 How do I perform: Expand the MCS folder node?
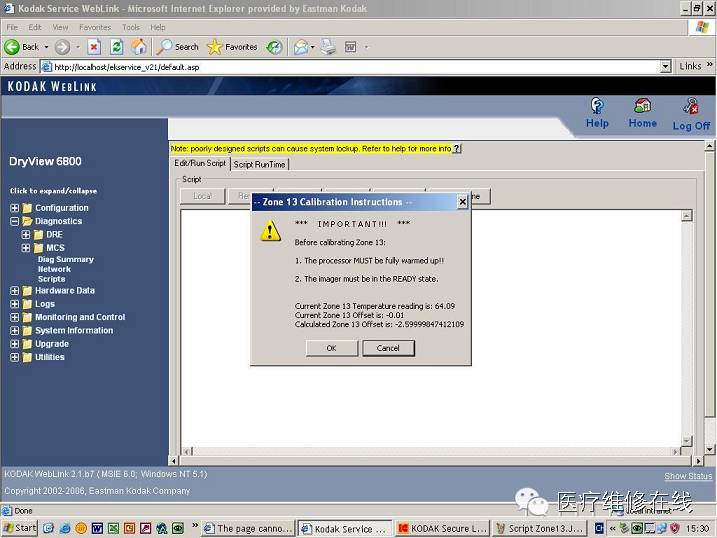pyautogui.click(x=26, y=248)
